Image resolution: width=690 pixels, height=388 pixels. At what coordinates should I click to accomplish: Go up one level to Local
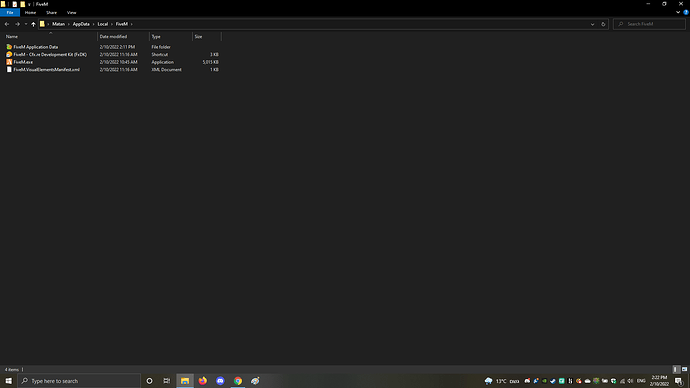(x=33, y=24)
